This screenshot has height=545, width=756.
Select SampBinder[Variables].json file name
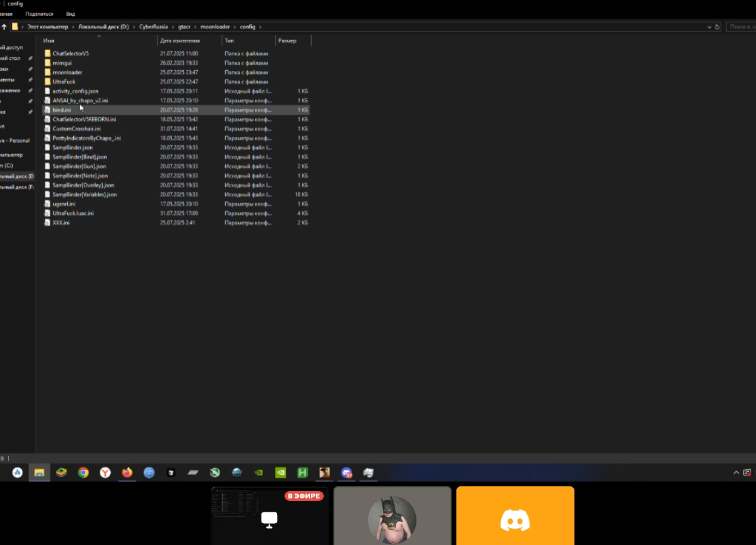point(85,195)
